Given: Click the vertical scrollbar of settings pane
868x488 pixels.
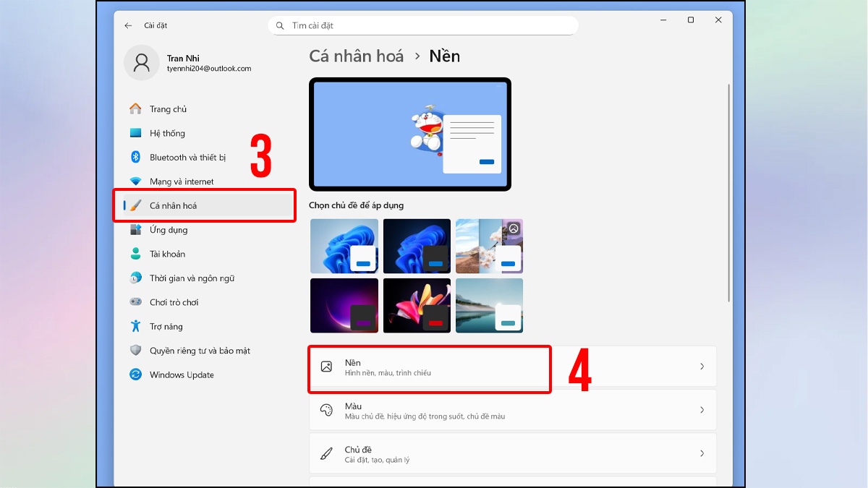Looking at the screenshot, I should click(728, 193).
